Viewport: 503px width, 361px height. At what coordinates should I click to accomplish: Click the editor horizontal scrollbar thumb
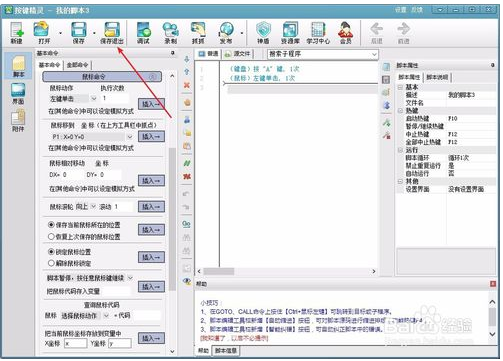219,271
